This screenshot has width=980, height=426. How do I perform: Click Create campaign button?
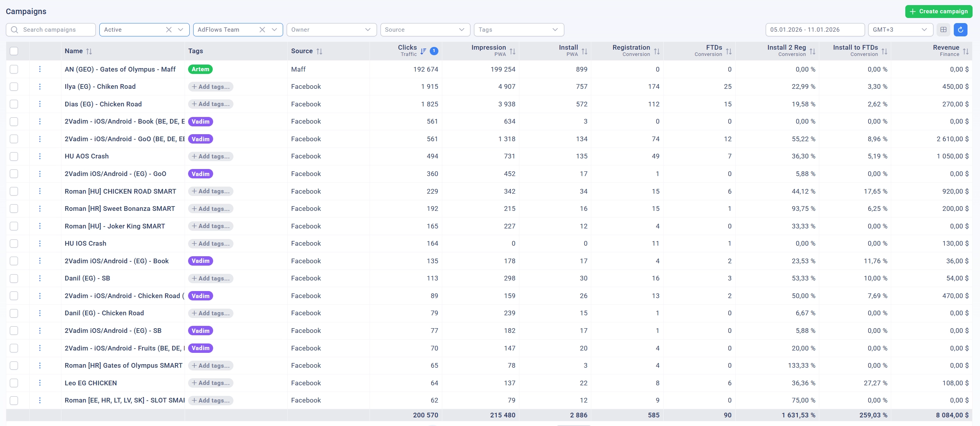(939, 11)
